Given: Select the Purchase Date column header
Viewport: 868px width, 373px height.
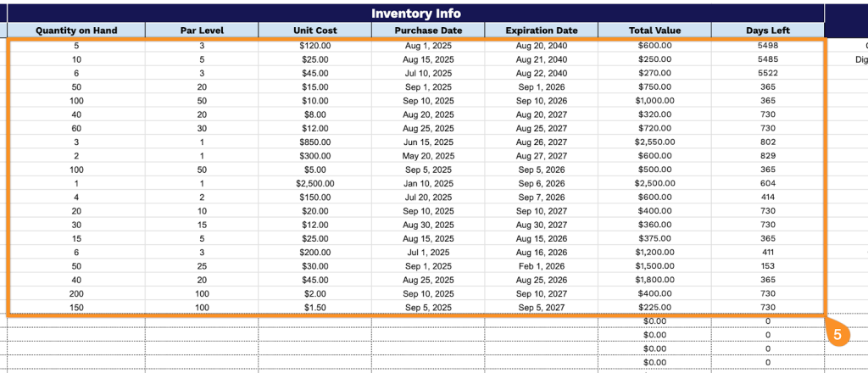Looking at the screenshot, I should [x=428, y=31].
